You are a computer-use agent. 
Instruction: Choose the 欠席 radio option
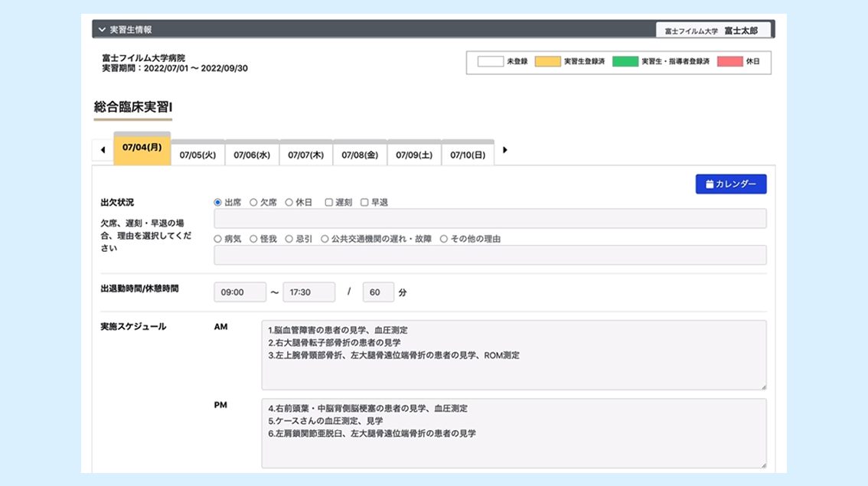tap(253, 203)
